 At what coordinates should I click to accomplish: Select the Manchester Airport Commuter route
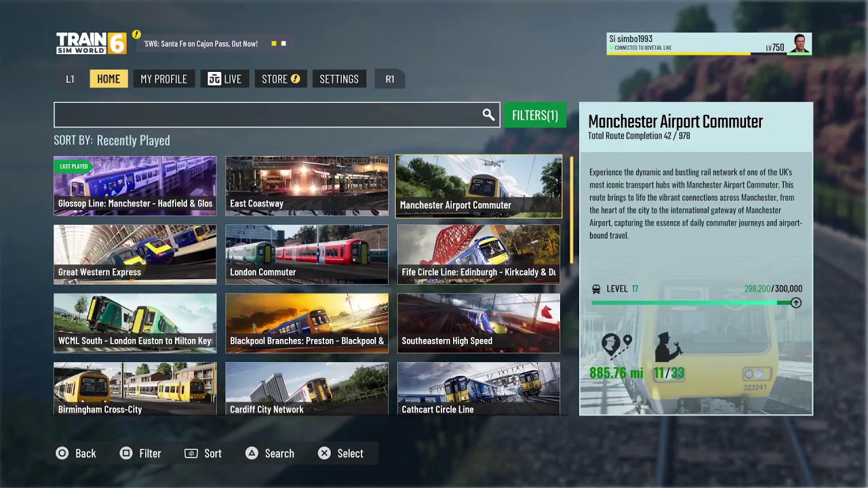pos(479,186)
